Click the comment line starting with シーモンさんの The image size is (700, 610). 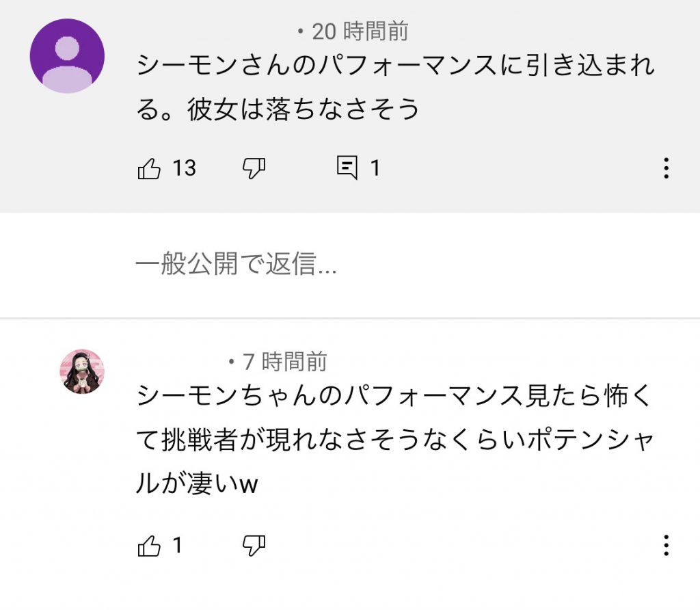pos(395,66)
